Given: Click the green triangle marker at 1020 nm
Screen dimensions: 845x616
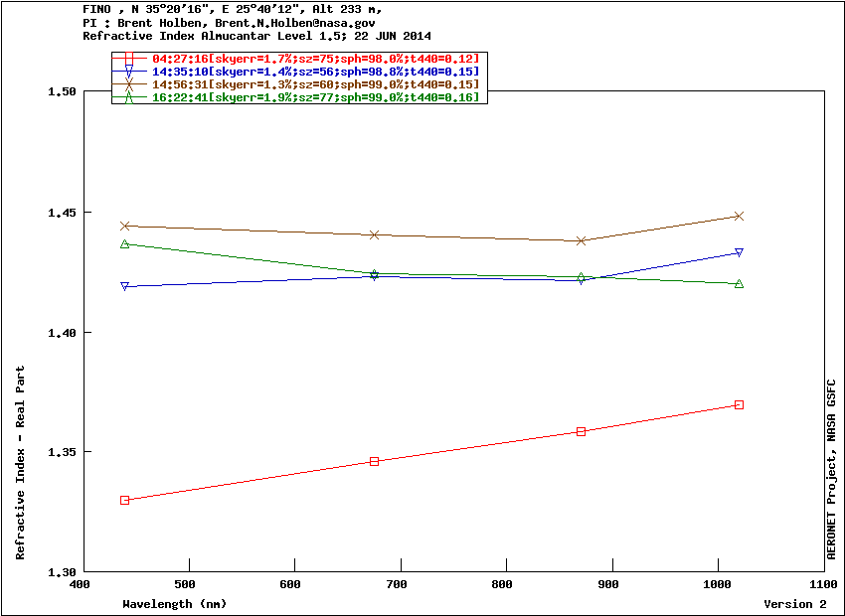Looking at the screenshot, I should (x=739, y=283).
